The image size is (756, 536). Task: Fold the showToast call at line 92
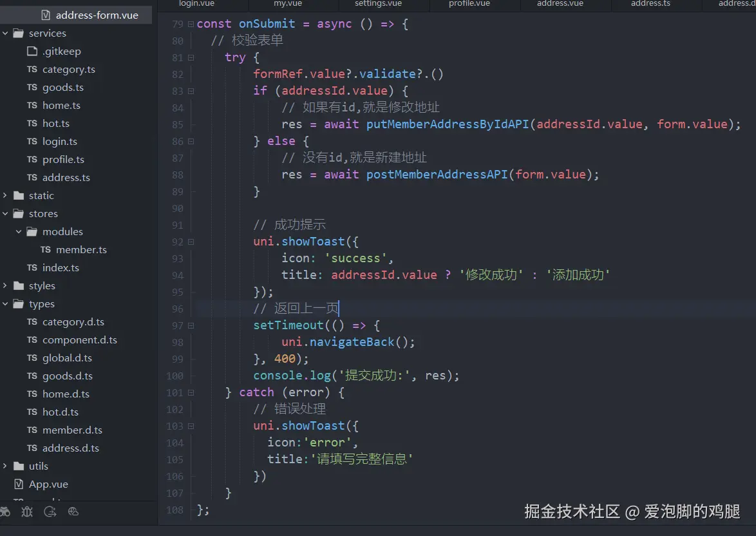click(x=191, y=242)
